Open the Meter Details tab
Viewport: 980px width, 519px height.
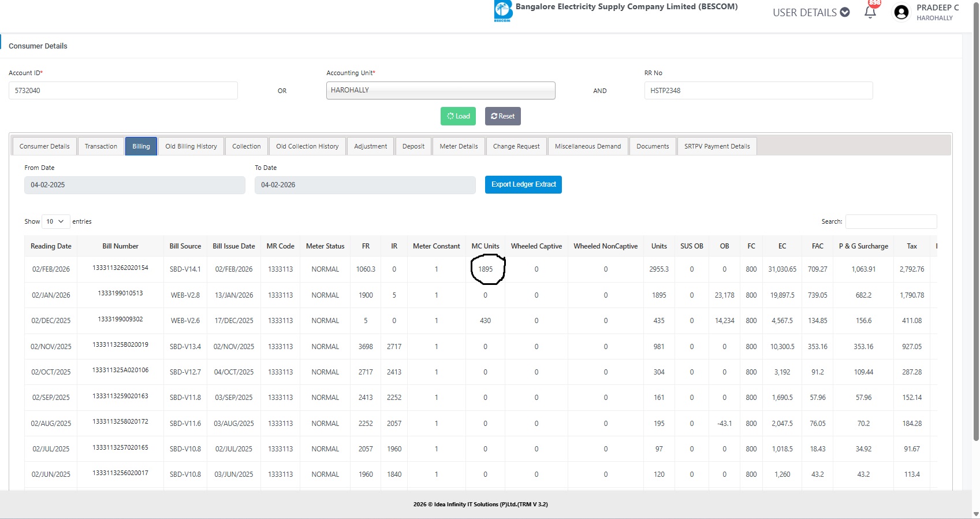click(459, 146)
